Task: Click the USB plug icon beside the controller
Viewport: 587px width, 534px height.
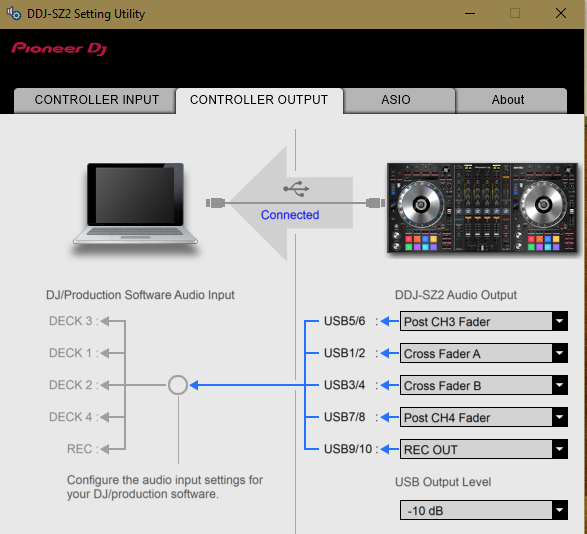Action: (x=375, y=203)
